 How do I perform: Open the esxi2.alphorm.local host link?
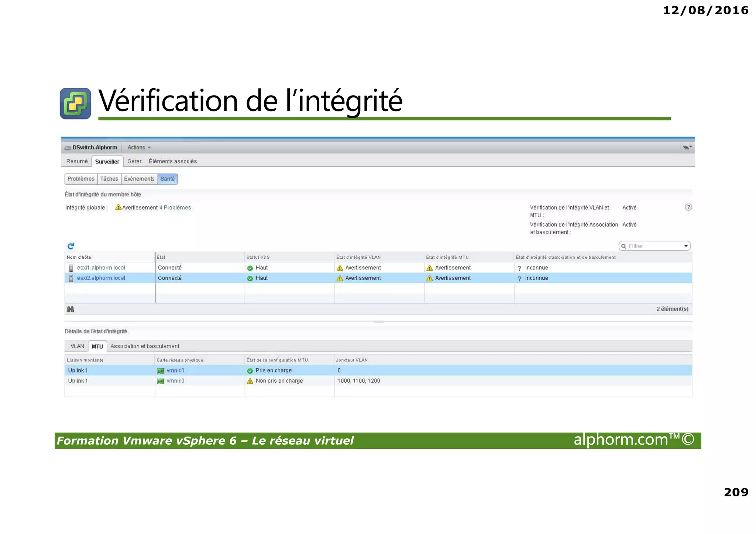click(x=101, y=278)
